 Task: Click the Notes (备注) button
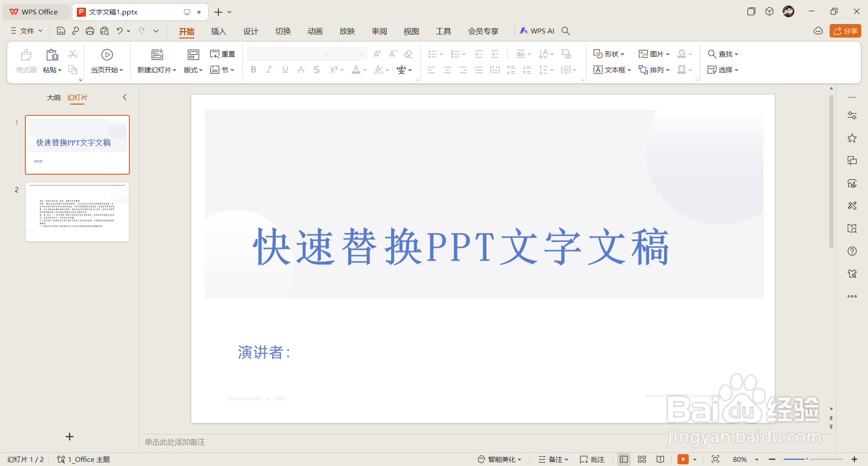553,459
